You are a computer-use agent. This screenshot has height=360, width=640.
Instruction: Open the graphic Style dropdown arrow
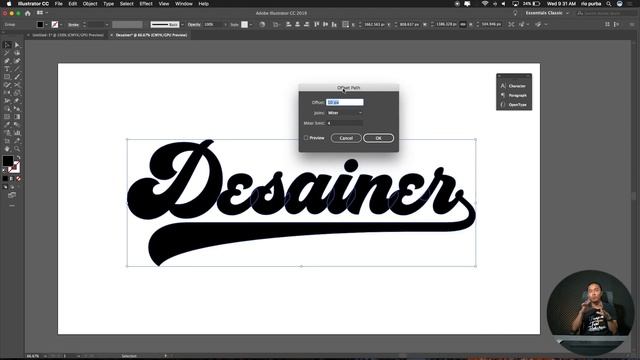(251, 24)
